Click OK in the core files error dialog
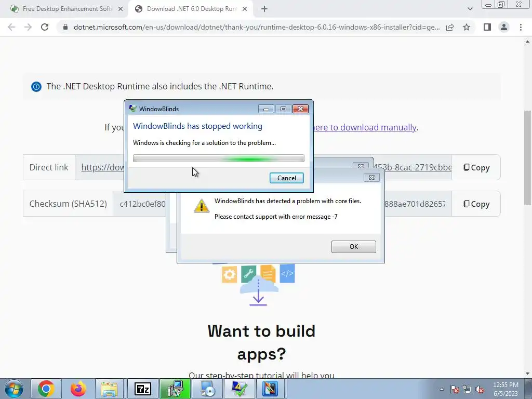Image resolution: width=532 pixels, height=399 pixels. (x=353, y=247)
